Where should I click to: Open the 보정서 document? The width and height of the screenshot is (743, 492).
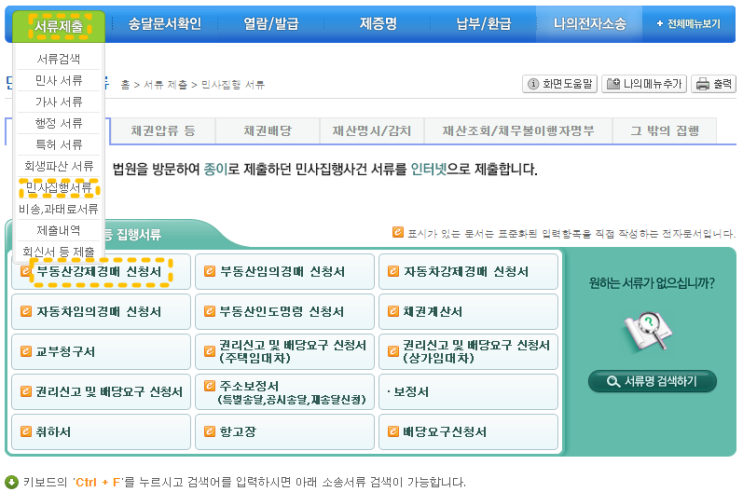(468, 392)
